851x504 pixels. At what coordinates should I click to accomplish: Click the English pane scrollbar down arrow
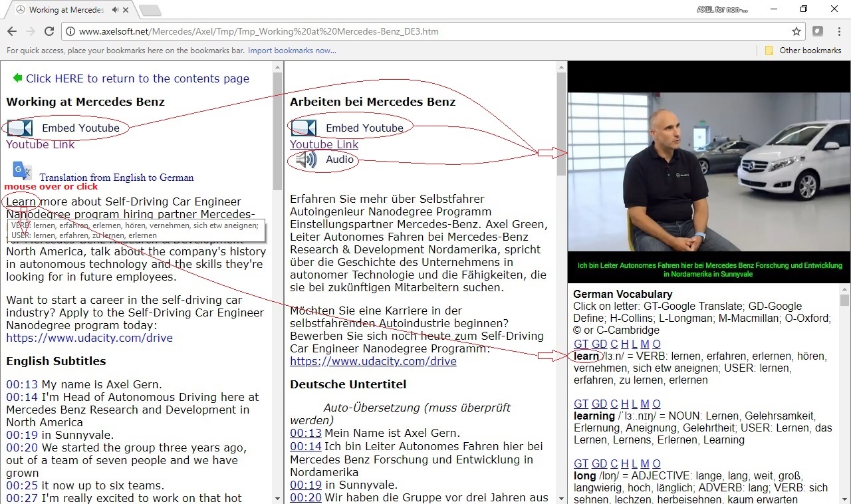pos(278,498)
